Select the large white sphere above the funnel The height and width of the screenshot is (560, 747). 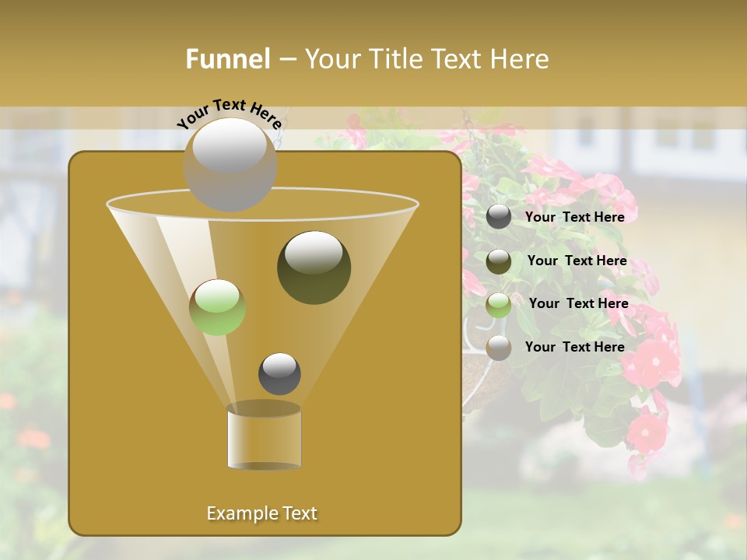pyautogui.click(x=231, y=163)
